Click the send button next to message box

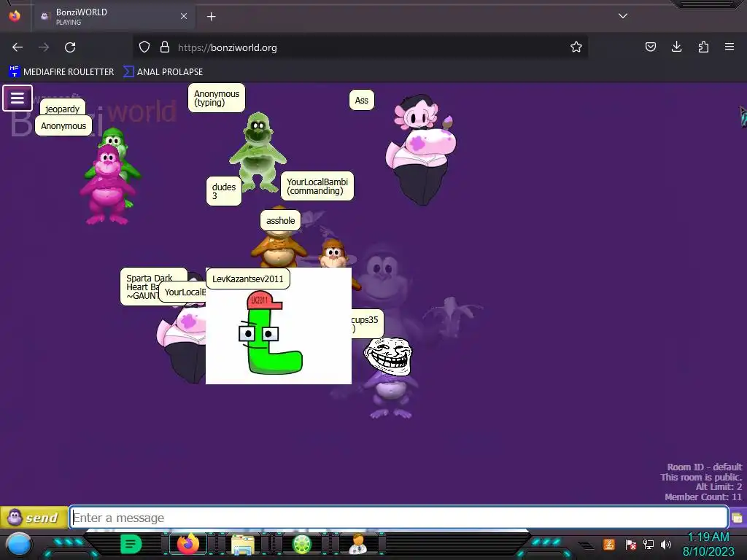(34, 518)
